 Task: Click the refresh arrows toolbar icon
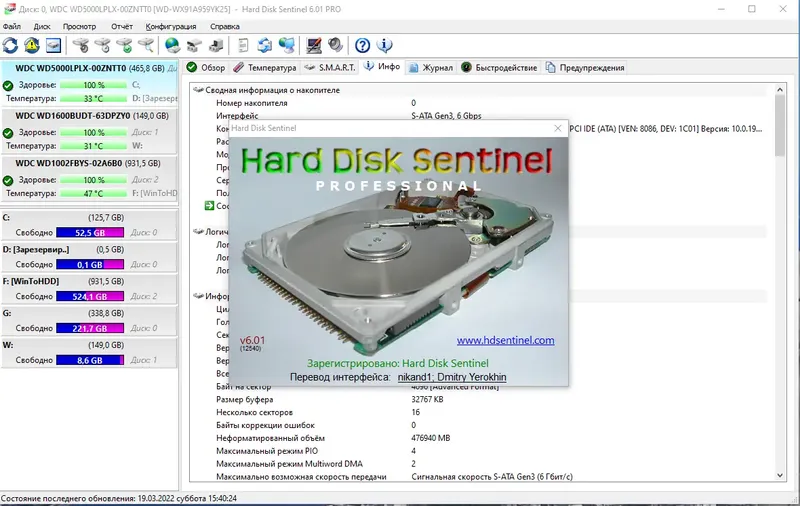pos(10,45)
